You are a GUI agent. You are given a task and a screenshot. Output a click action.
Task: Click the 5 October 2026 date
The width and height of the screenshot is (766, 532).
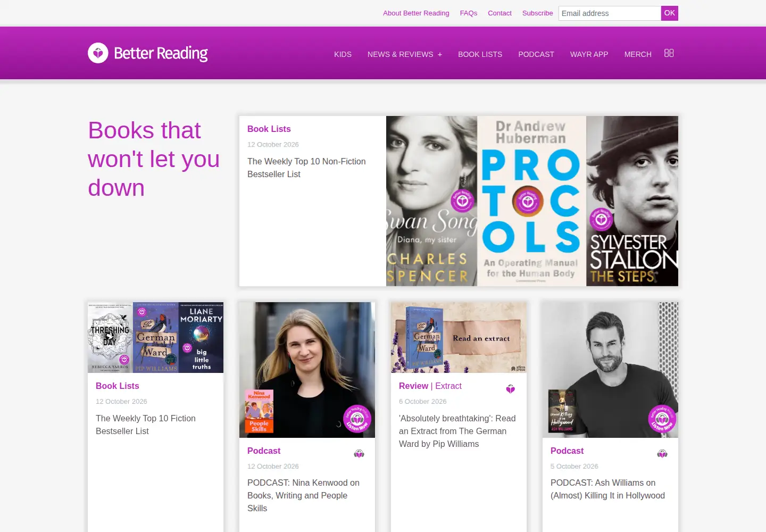[574, 466]
